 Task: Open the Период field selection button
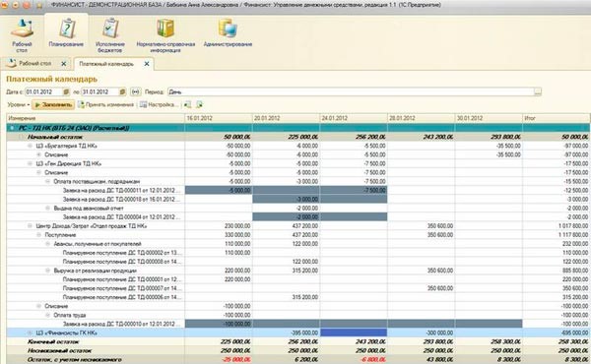point(538,91)
